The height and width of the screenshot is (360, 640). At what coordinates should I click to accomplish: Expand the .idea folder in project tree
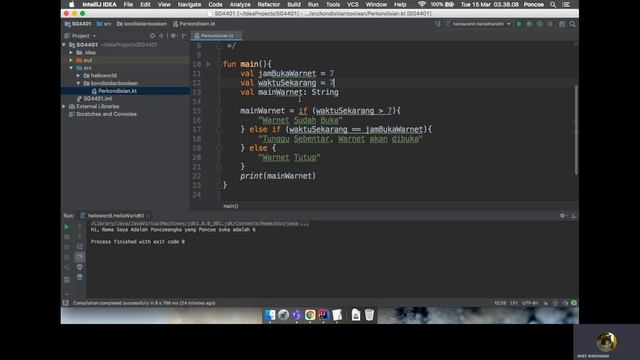(x=71, y=53)
